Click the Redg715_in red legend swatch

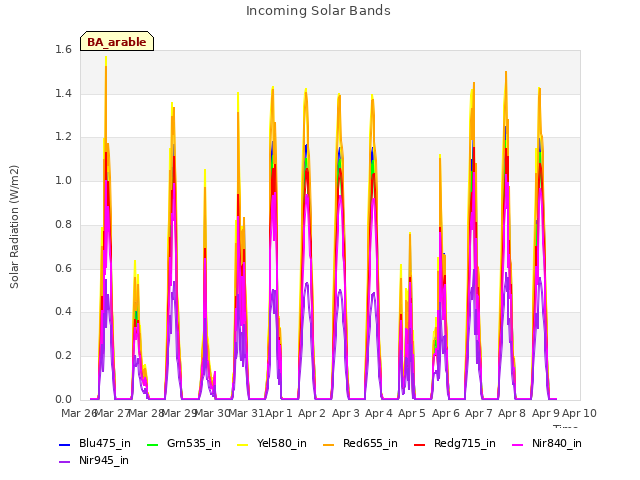click(x=420, y=444)
